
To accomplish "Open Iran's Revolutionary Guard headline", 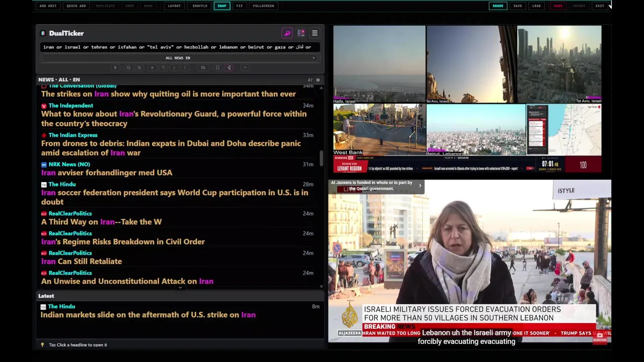I will [x=174, y=119].
